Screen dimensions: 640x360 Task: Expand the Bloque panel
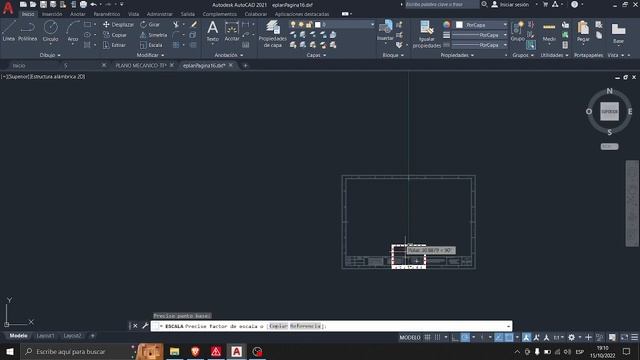393,55
